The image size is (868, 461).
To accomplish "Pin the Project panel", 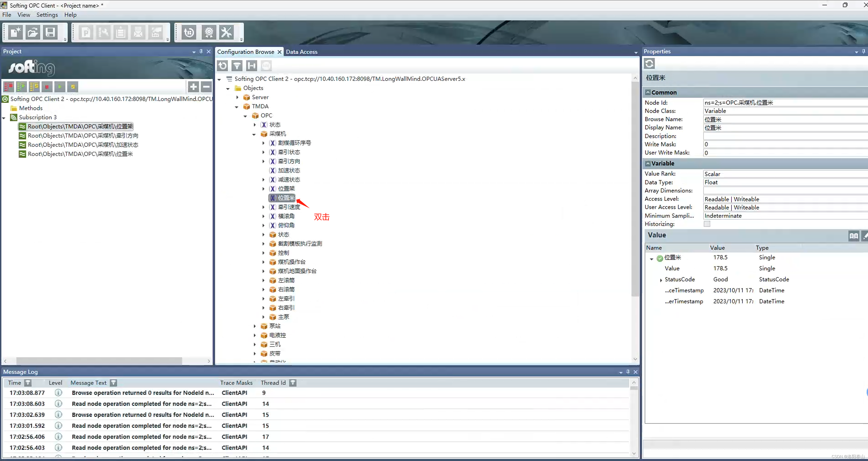I will [201, 51].
